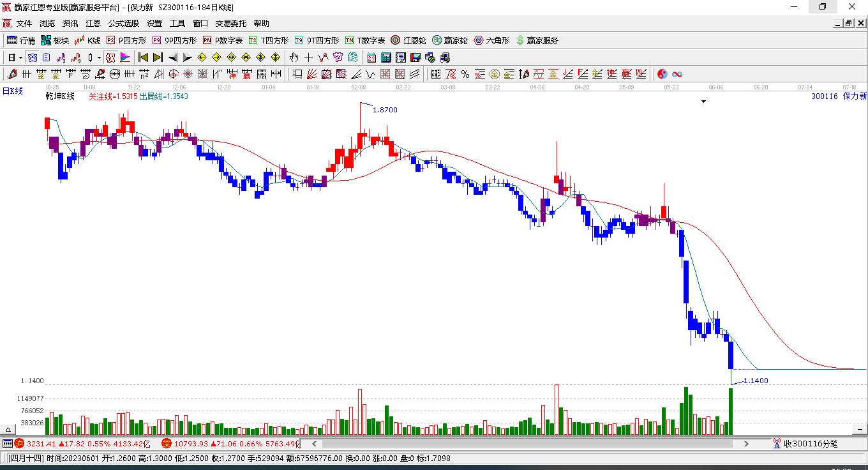Click the 行情 toolbar button
868x470 pixels.
[x=21, y=40]
